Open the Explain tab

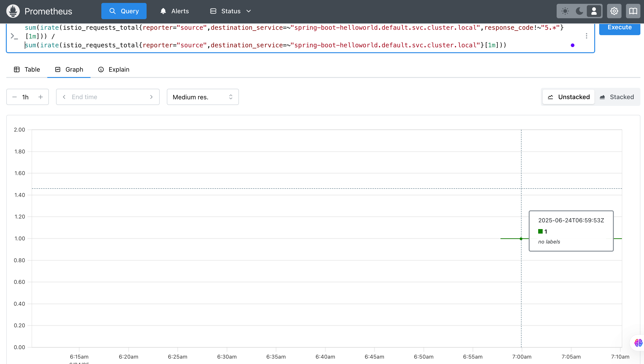[x=114, y=70]
